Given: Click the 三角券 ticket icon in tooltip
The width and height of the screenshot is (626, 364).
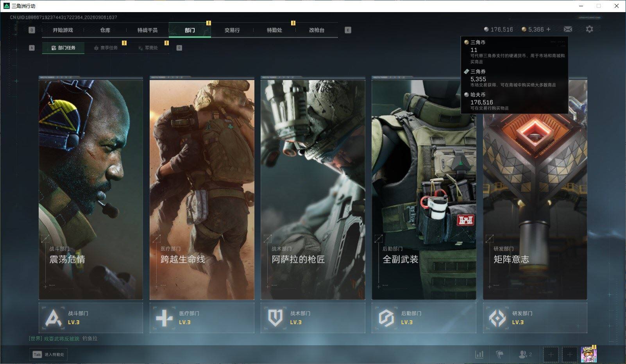Looking at the screenshot, I should point(466,71).
